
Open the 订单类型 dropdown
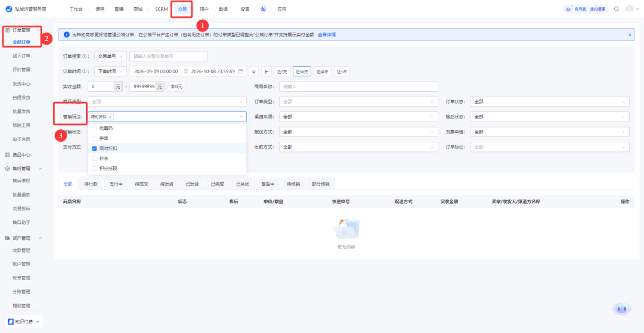pos(358,101)
